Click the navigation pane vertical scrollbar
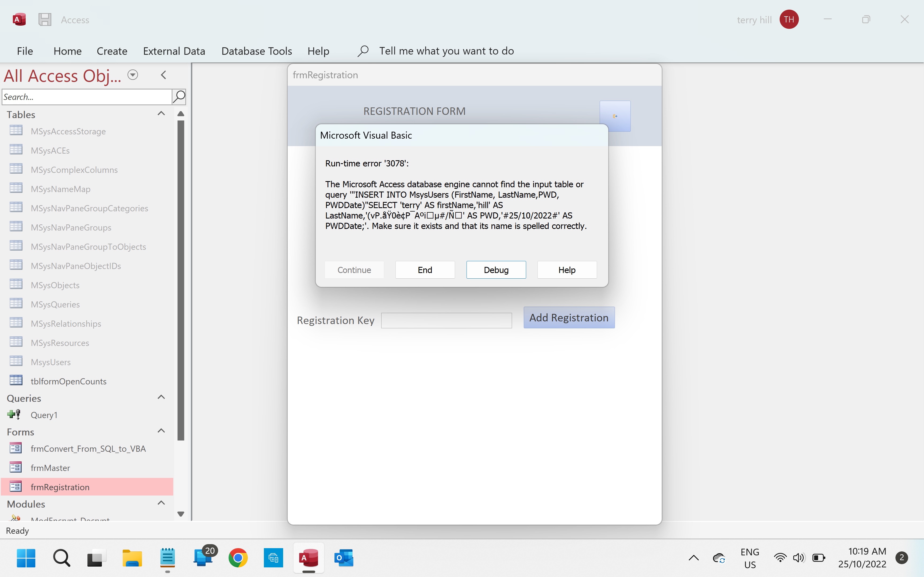The width and height of the screenshot is (924, 577). (x=181, y=280)
